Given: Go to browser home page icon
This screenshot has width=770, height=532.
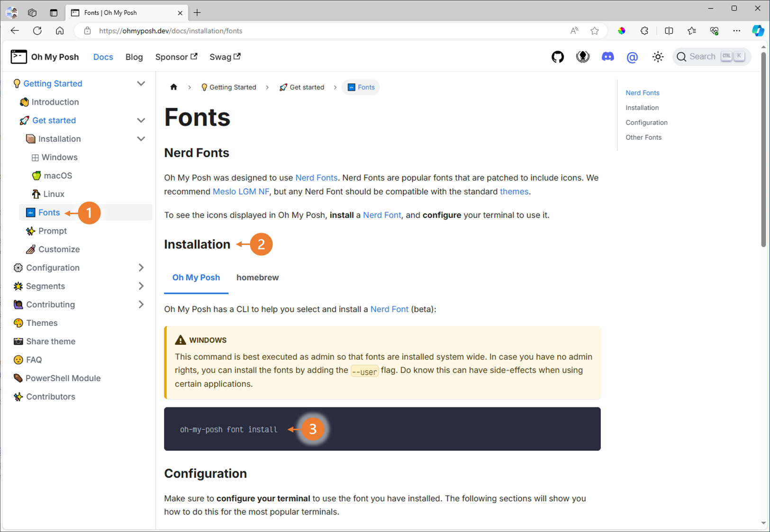Looking at the screenshot, I should [60, 31].
